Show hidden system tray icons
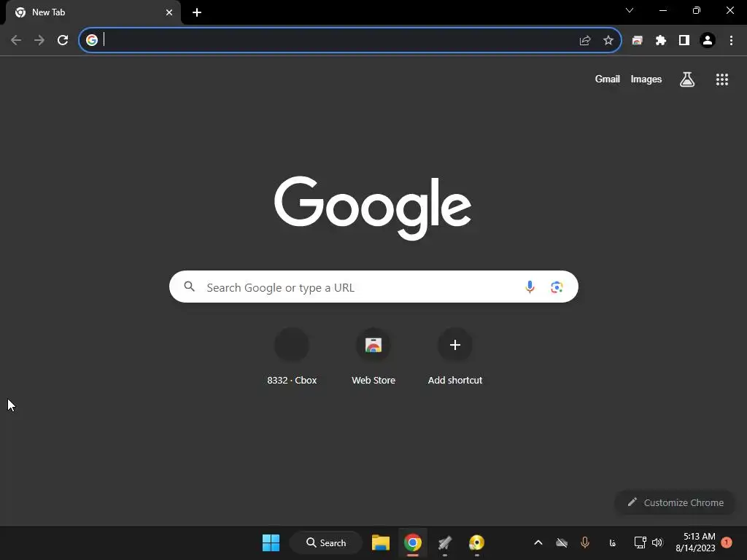The width and height of the screenshot is (747, 560). pyautogui.click(x=538, y=542)
